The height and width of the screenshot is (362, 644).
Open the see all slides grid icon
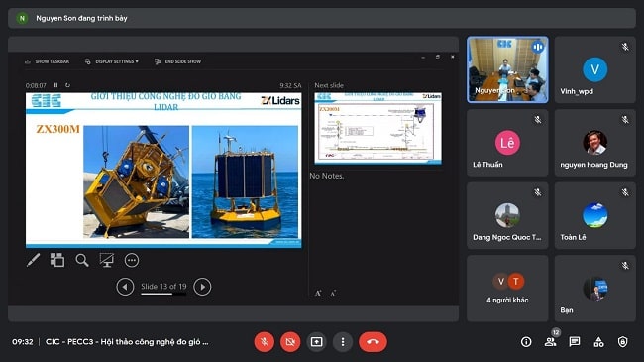[57, 260]
